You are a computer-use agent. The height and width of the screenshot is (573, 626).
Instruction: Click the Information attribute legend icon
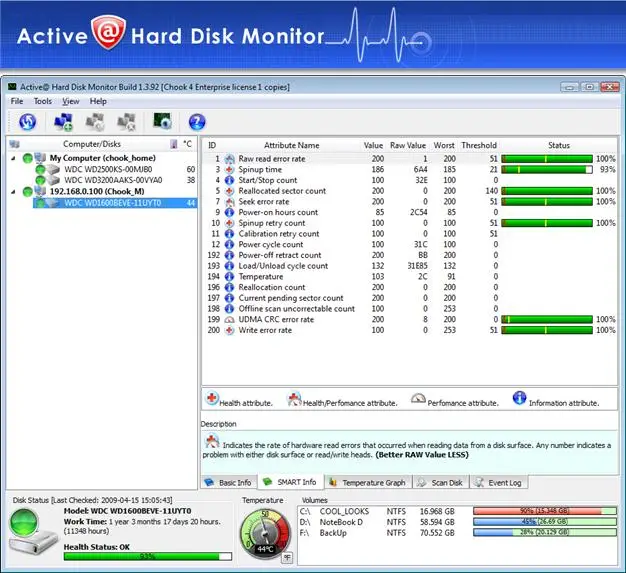[519, 398]
